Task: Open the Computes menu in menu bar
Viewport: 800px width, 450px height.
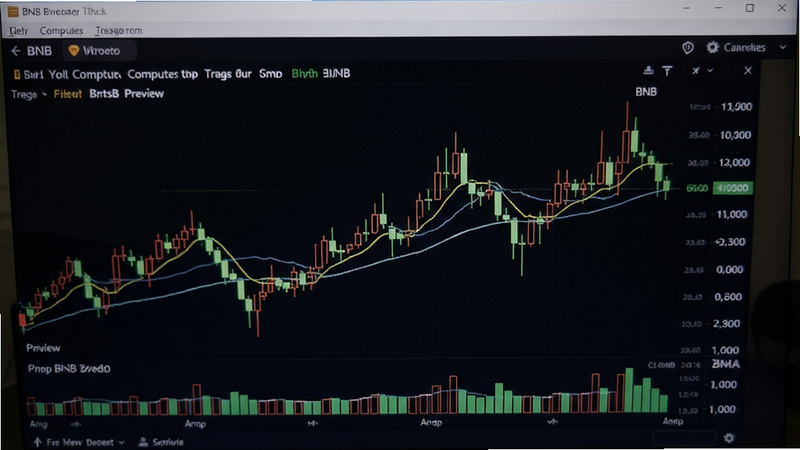Action: click(x=61, y=31)
